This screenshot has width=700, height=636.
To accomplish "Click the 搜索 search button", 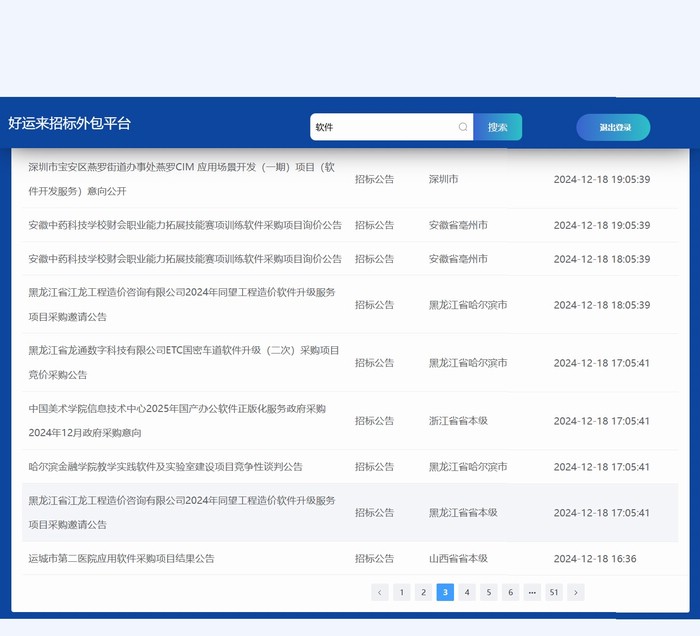I will coord(497,127).
